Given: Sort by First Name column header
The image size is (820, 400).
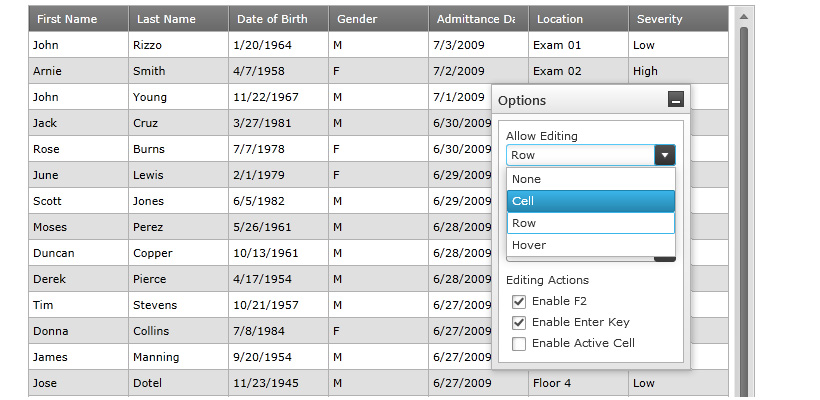Looking at the screenshot, I should pos(78,19).
